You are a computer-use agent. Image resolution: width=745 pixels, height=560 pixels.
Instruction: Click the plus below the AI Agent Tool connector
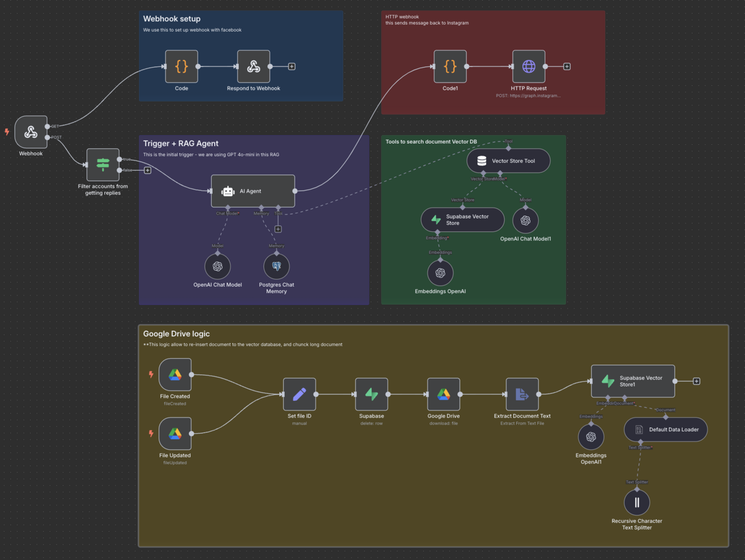(x=278, y=228)
